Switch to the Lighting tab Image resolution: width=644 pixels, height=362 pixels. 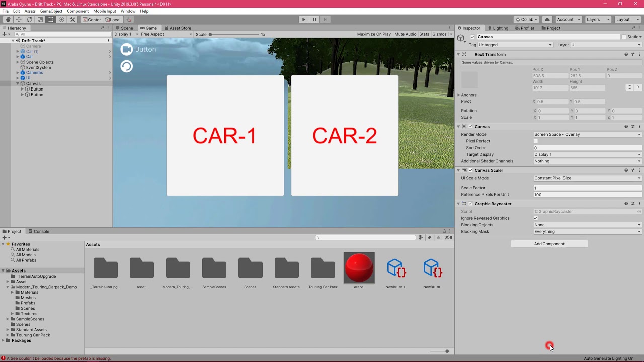498,28
